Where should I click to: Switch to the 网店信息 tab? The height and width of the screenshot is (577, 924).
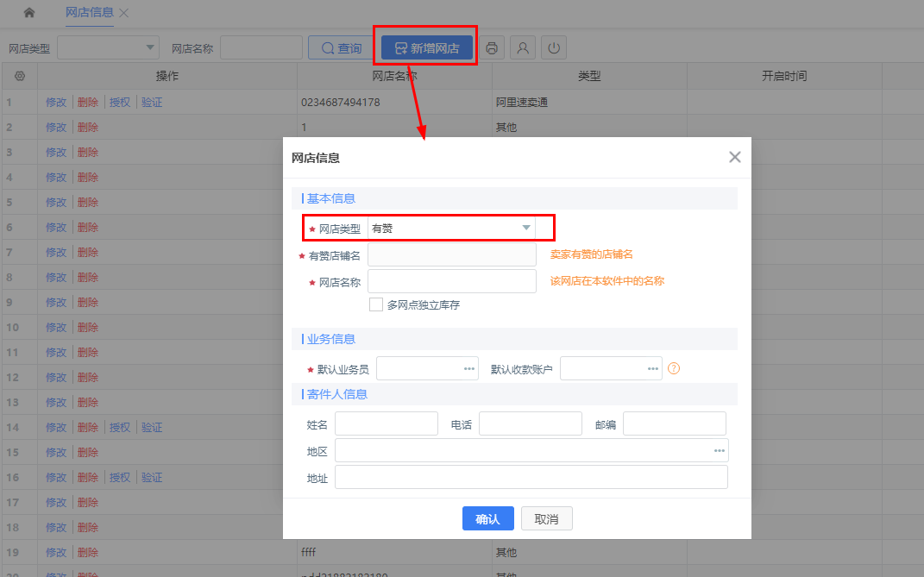coord(89,12)
